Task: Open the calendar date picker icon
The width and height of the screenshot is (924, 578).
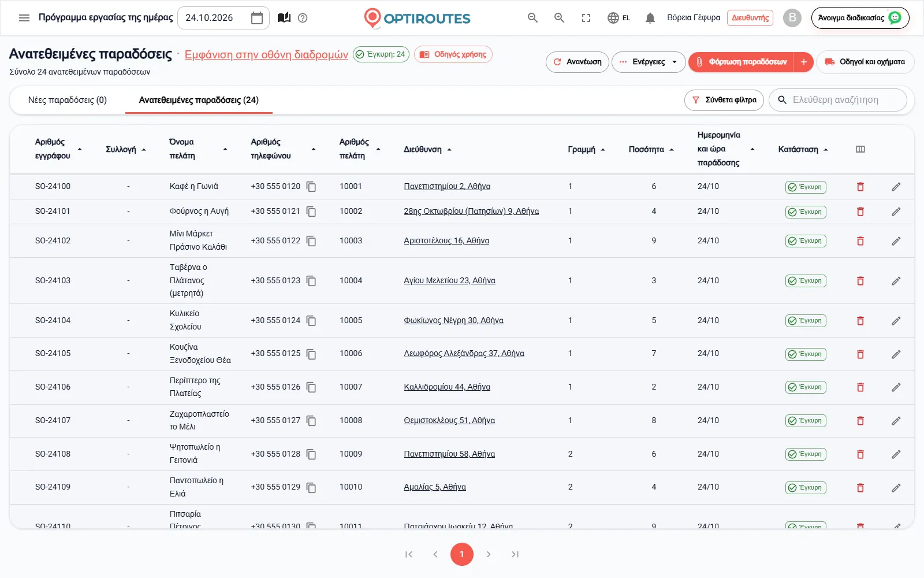Action: 257,18
